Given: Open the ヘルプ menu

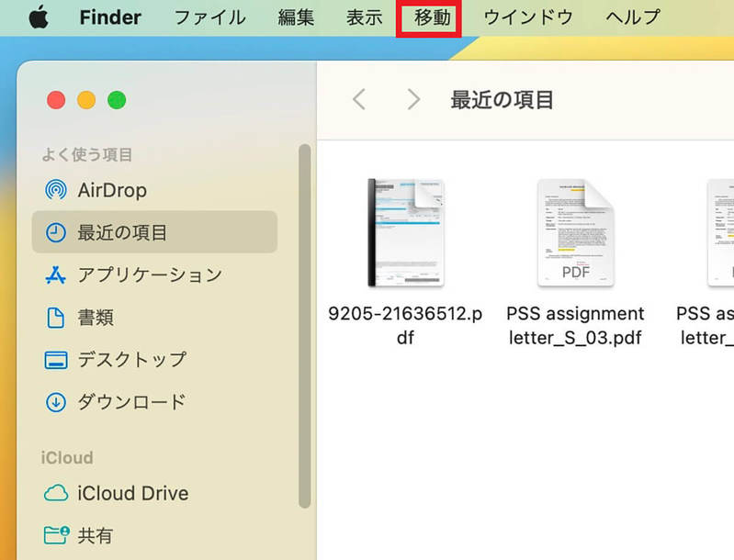Looking at the screenshot, I should pos(633,17).
